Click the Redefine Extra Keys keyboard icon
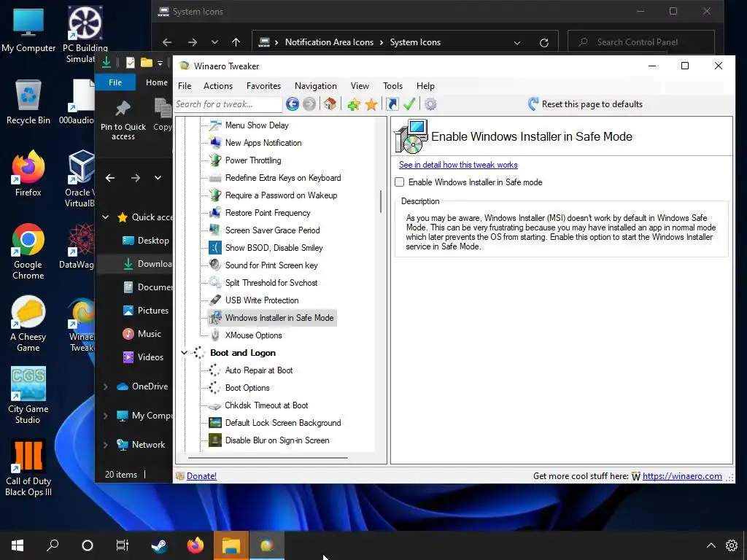 [x=215, y=178]
